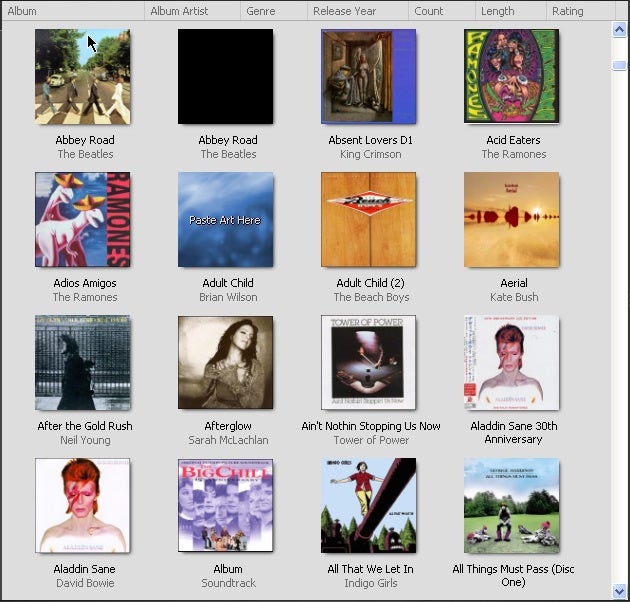Select the All Things Must Pass cover
The height and width of the screenshot is (602, 630).
511,506
